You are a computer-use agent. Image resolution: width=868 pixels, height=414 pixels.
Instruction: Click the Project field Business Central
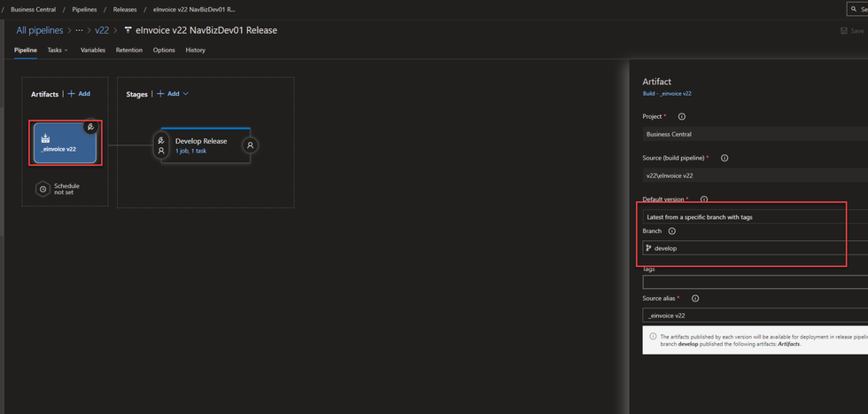click(755, 134)
